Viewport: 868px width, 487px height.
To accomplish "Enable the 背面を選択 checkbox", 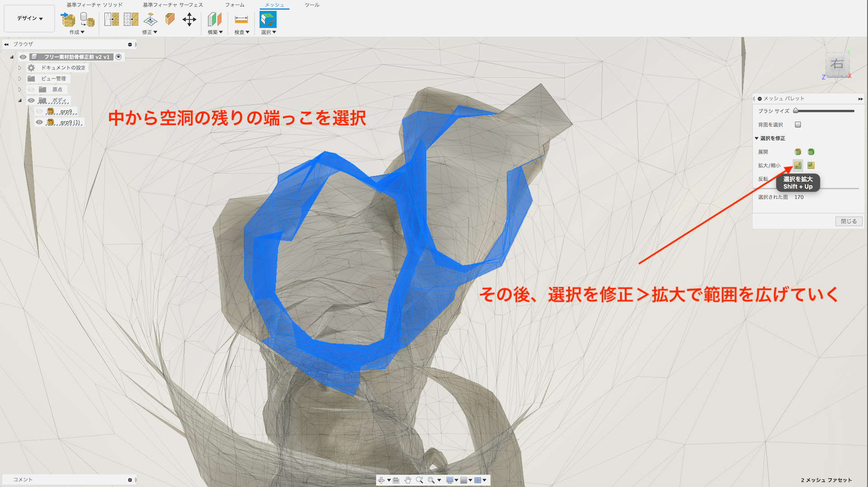I will coord(798,125).
